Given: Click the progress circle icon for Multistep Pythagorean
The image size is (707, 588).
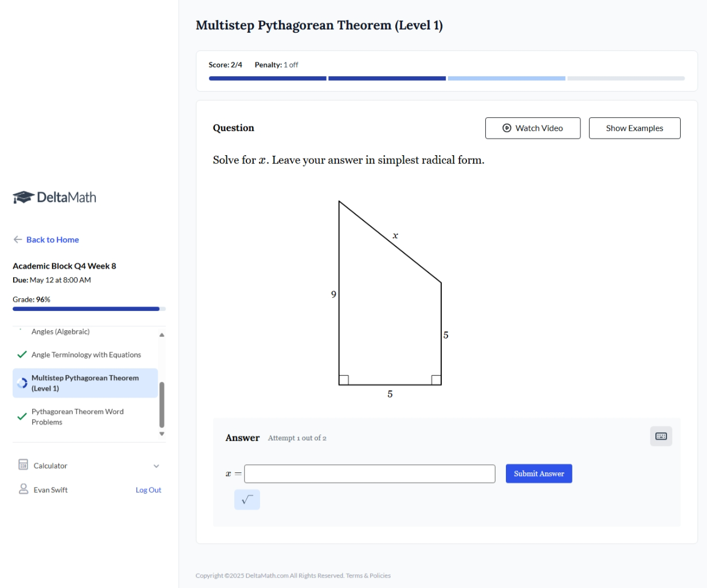Looking at the screenshot, I should click(22, 383).
